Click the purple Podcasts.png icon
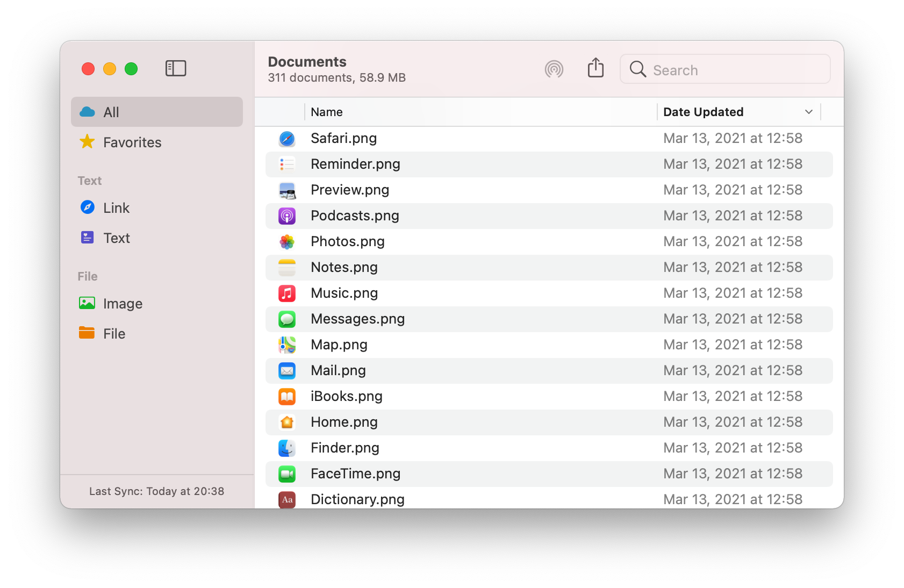The width and height of the screenshot is (904, 588). coord(287,216)
